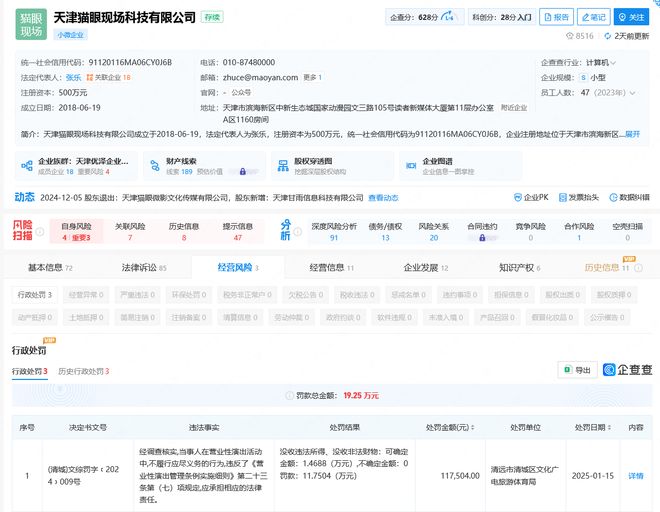Image resolution: width=660 pixels, height=512 pixels.
Task: Click the 企业PK icon
Action: pyautogui.click(x=518, y=197)
